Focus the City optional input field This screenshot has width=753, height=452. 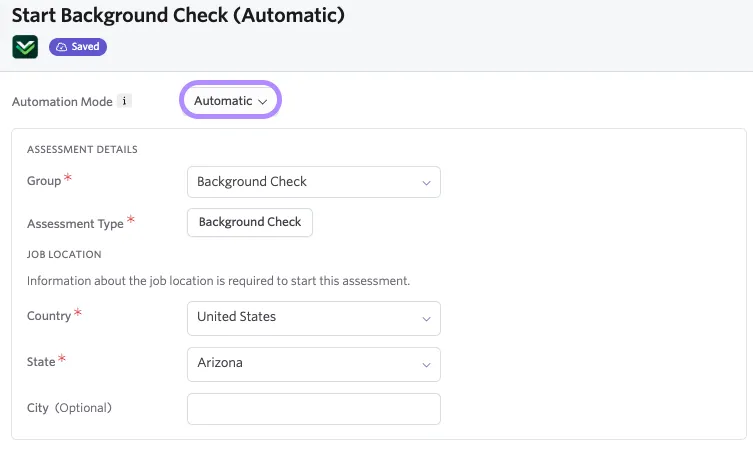[314, 409]
